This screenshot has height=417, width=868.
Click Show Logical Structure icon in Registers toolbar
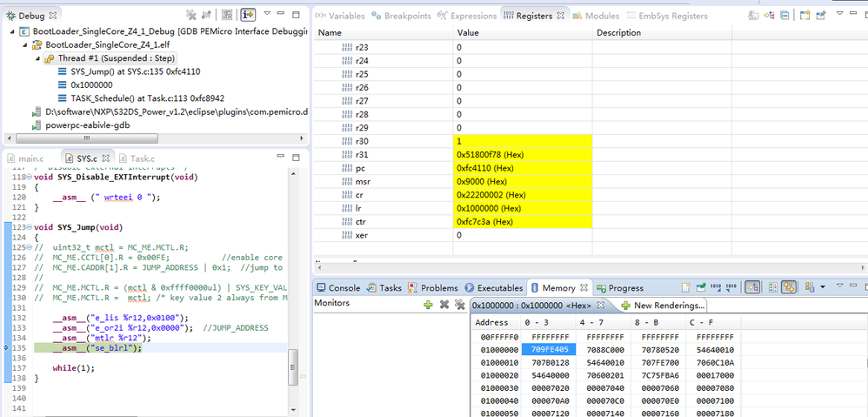coord(769,16)
